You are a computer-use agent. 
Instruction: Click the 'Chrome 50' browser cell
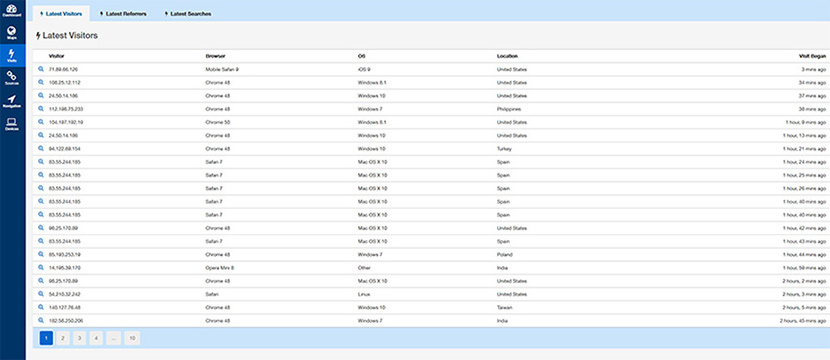click(x=218, y=122)
